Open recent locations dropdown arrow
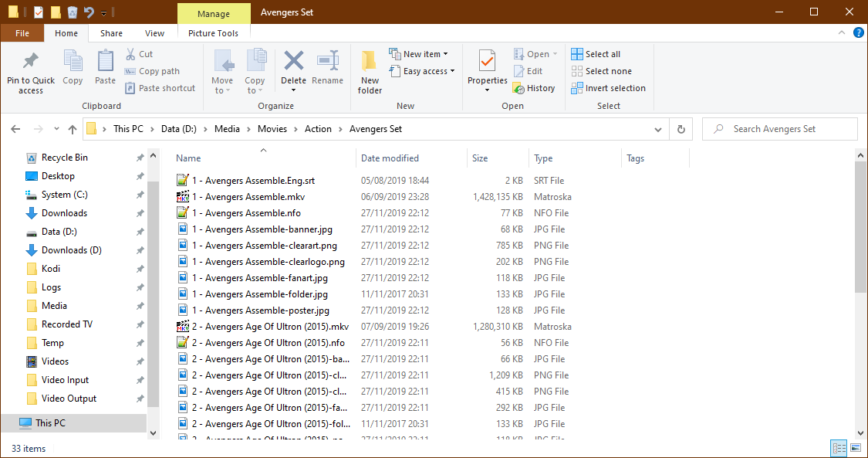Image resolution: width=868 pixels, height=458 pixels. click(56, 129)
